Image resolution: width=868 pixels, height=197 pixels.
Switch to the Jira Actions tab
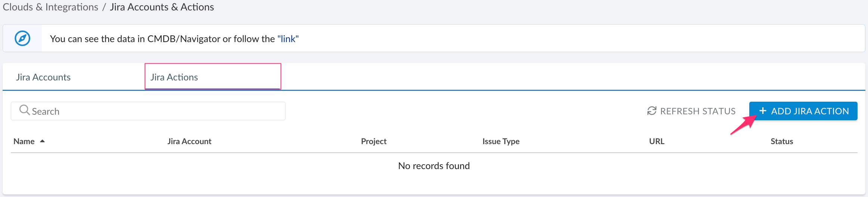click(174, 77)
